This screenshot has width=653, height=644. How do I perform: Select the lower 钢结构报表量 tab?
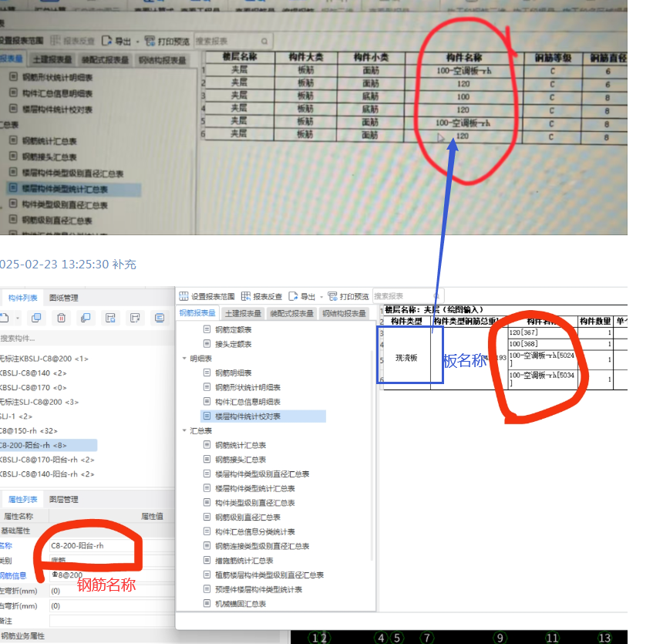[344, 313]
